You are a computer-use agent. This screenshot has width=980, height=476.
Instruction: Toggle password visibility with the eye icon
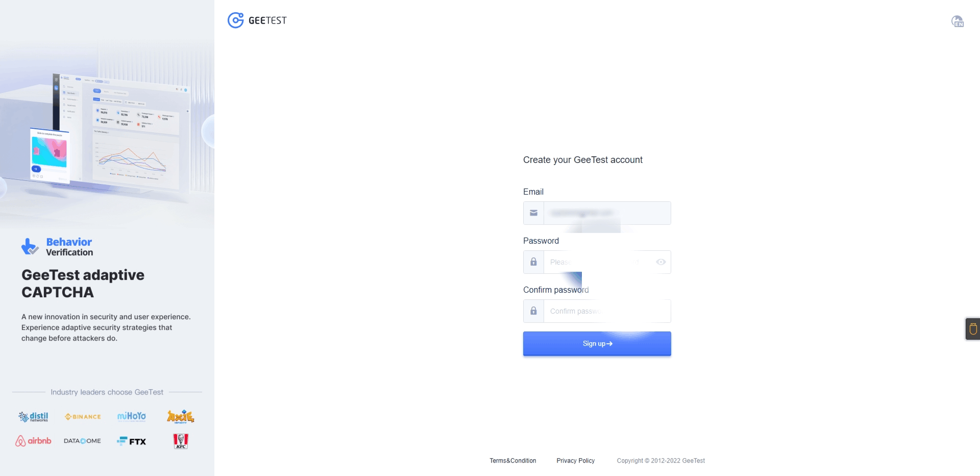tap(660, 262)
